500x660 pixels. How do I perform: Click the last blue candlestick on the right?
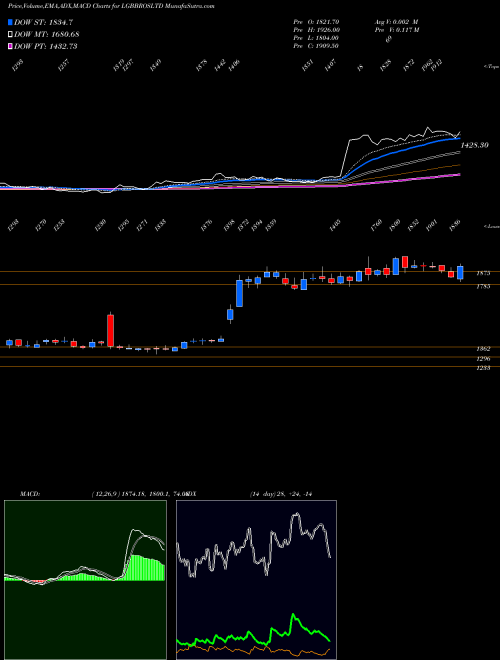click(x=460, y=273)
